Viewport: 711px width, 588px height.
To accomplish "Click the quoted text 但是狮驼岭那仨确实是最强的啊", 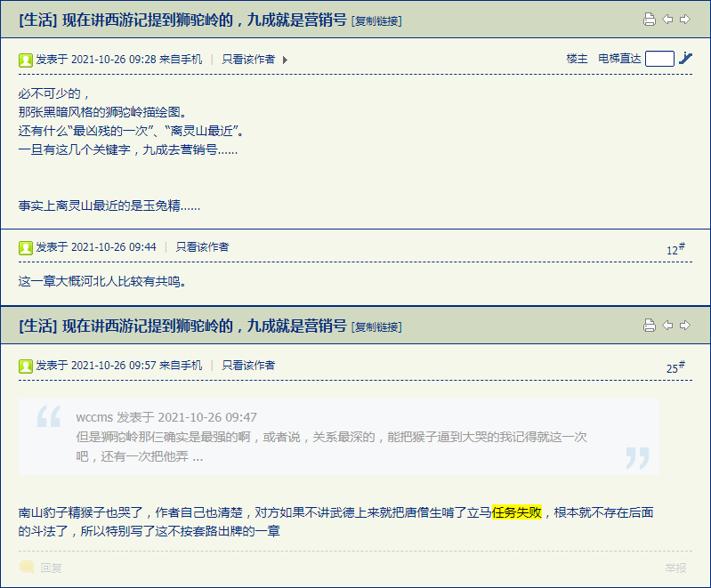I will 331,437.
